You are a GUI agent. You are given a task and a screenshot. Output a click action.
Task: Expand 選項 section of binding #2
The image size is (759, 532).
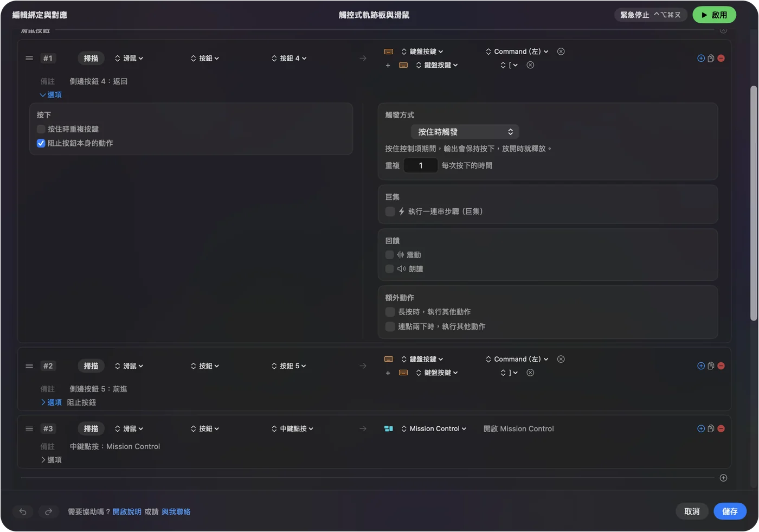click(x=51, y=402)
